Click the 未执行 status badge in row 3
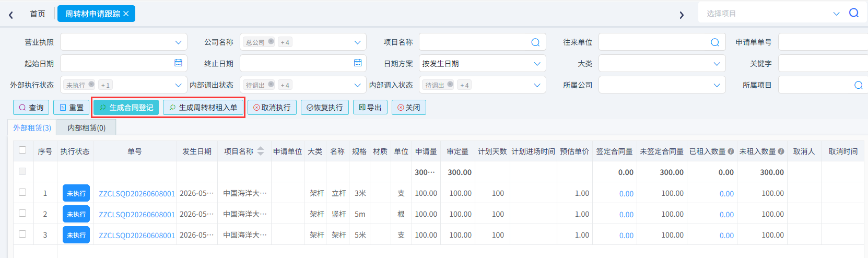 [x=76, y=235]
